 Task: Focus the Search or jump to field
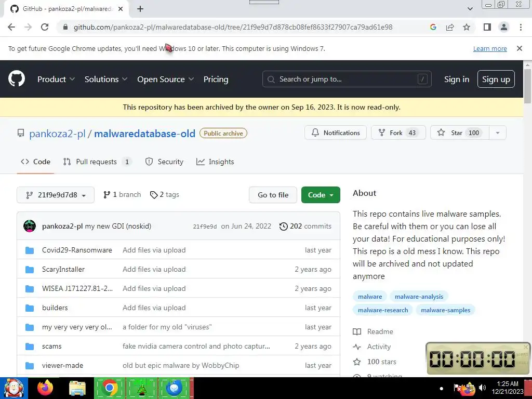click(347, 79)
